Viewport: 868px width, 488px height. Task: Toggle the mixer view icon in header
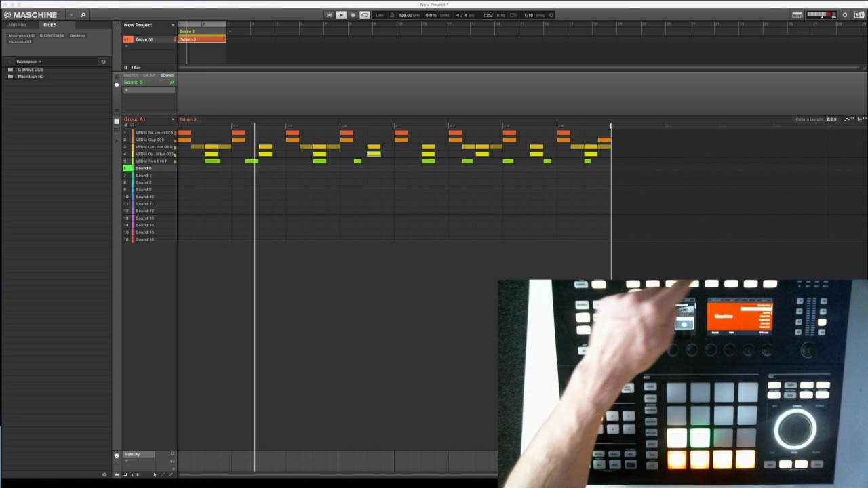pyautogui.click(x=797, y=15)
